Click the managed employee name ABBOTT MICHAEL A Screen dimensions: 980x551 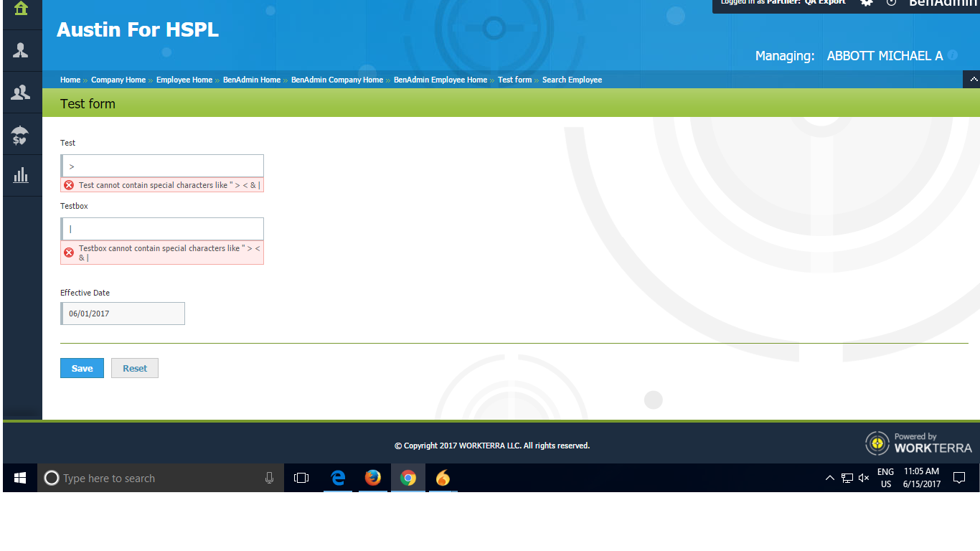click(x=885, y=55)
